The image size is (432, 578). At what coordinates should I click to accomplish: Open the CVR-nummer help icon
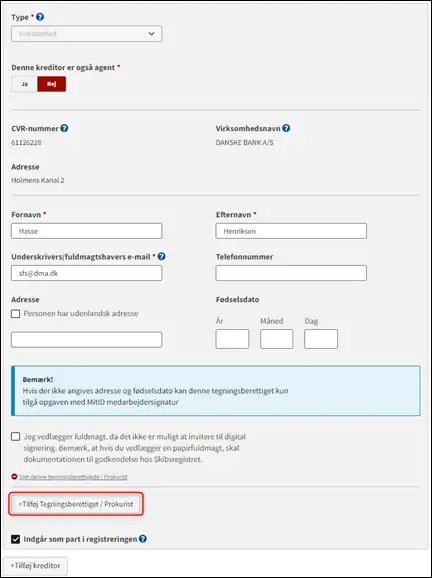tap(64, 128)
